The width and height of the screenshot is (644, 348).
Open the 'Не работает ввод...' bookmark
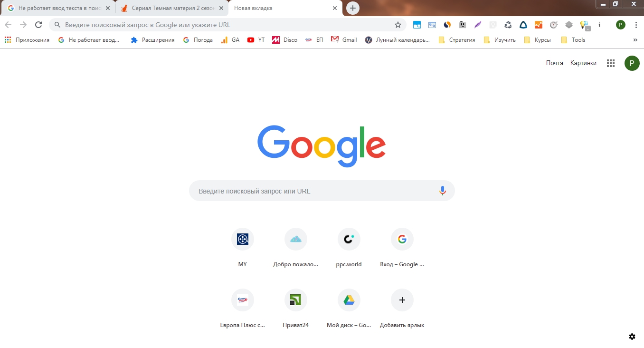tap(89, 40)
